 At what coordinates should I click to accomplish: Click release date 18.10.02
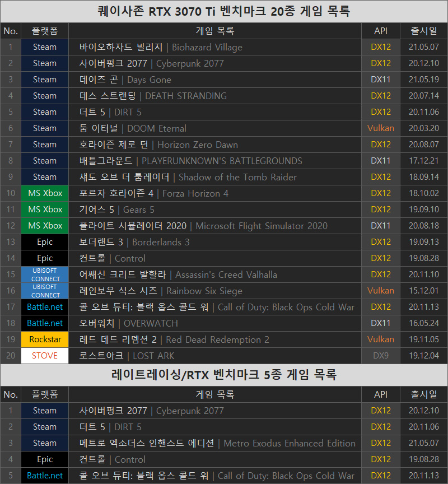424,193
